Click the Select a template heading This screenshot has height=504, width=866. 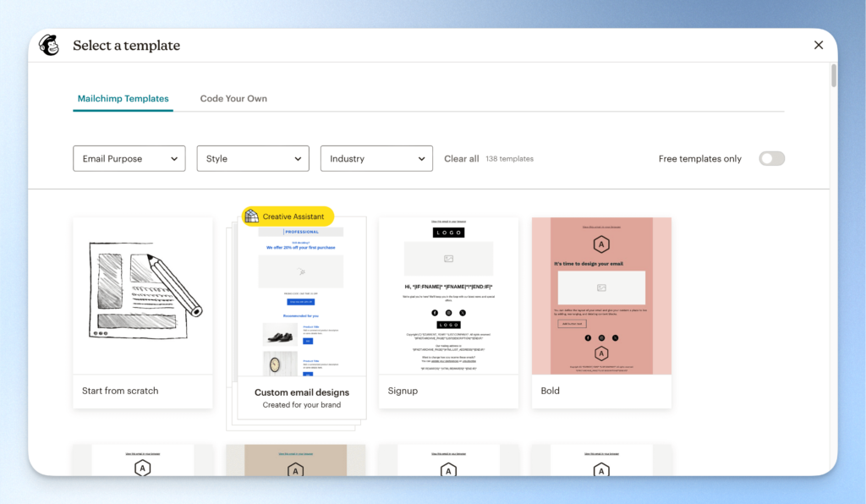[x=127, y=46]
